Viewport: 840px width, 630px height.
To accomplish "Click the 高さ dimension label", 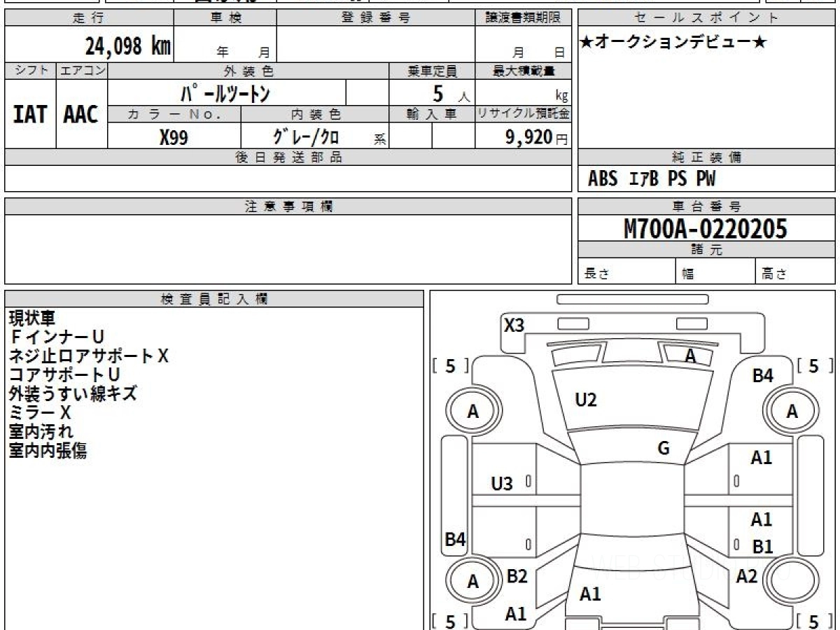I will coord(774,274).
